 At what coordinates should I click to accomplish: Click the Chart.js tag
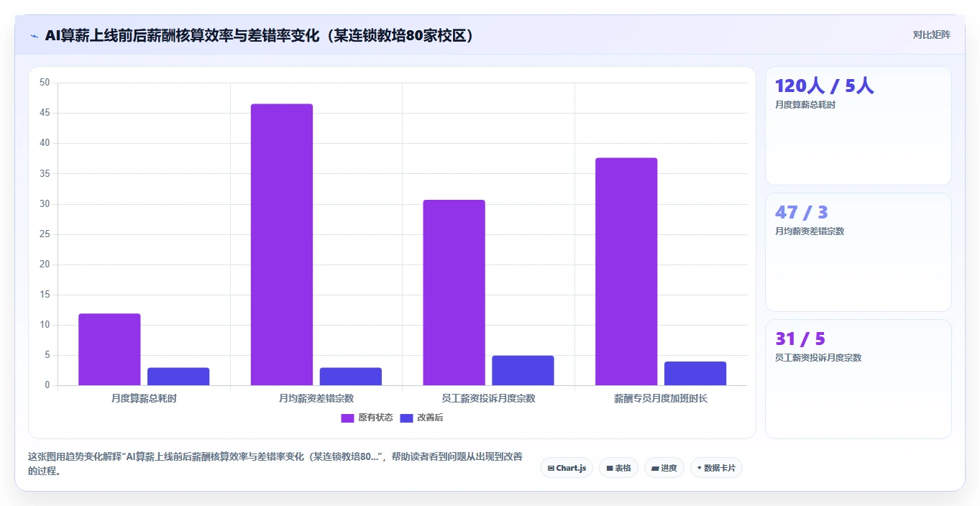click(567, 468)
